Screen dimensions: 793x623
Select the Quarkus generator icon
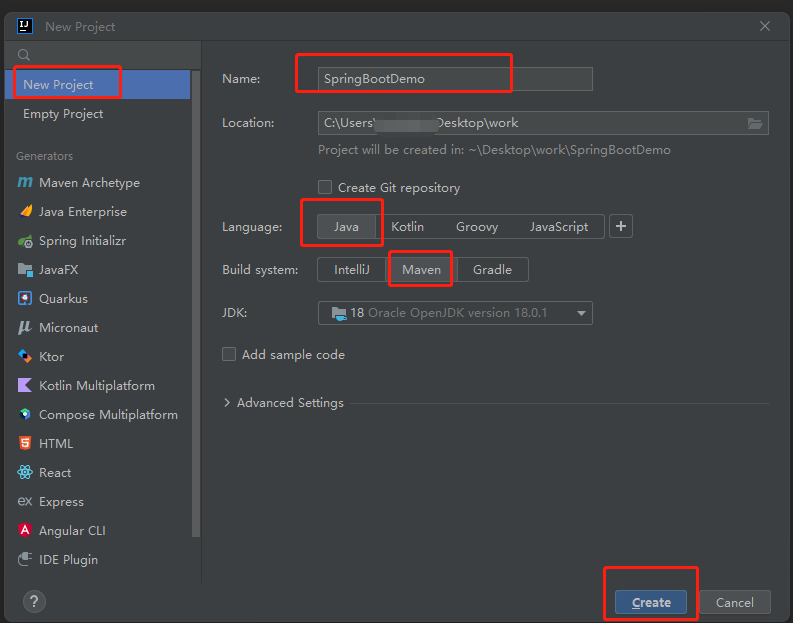25,299
